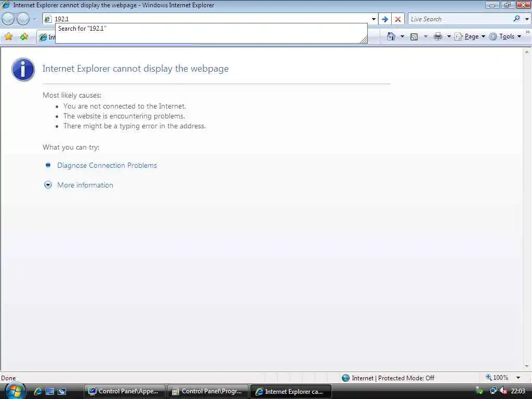Click the Live Search magnifier icon
This screenshot has width=532, height=399.
point(517,19)
